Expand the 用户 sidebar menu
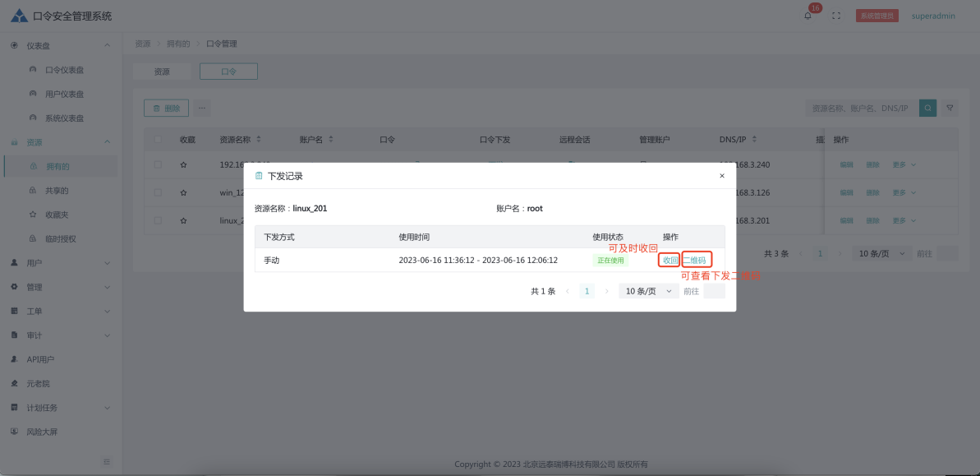980x476 pixels. point(61,263)
